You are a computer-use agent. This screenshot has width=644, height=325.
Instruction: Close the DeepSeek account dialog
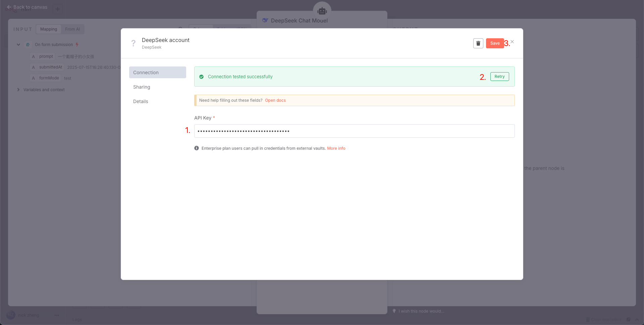click(x=512, y=42)
